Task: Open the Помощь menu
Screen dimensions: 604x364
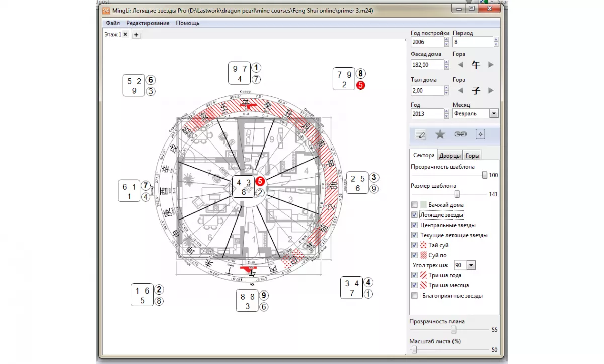Action: pyautogui.click(x=187, y=23)
